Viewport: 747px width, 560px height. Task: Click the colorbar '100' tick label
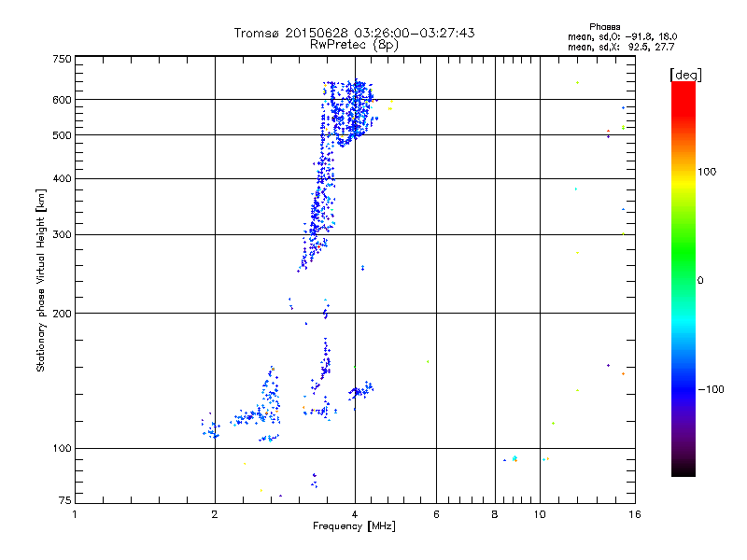(707, 172)
